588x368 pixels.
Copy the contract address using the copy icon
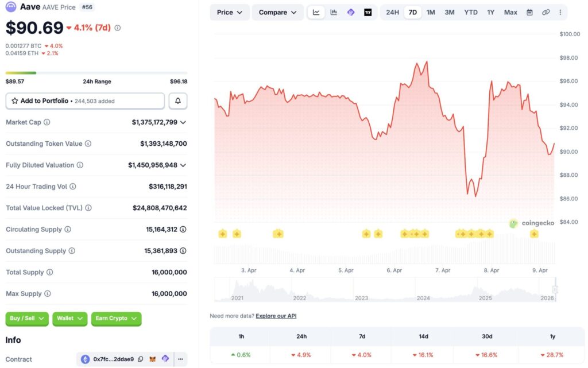coord(141,359)
